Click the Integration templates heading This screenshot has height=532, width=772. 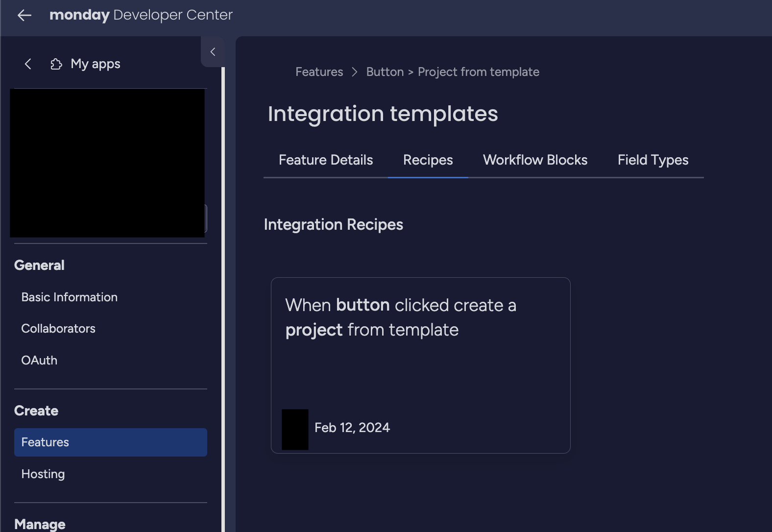pos(383,114)
